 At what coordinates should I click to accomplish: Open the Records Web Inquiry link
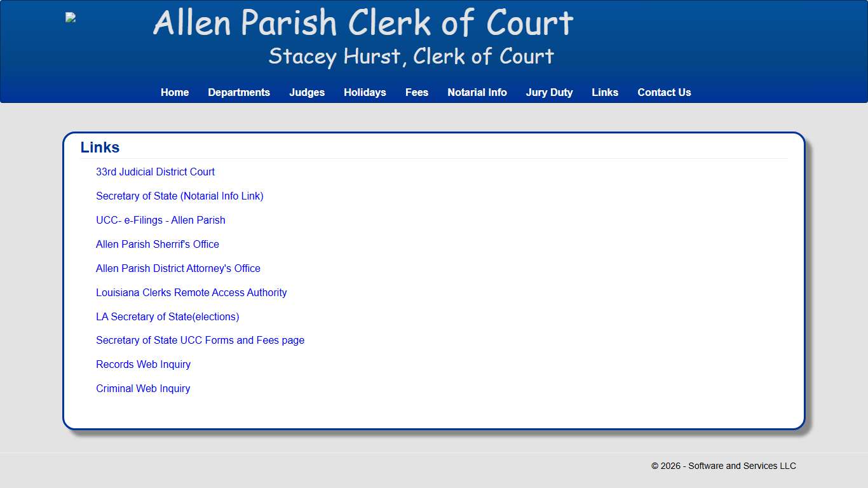[x=143, y=364]
